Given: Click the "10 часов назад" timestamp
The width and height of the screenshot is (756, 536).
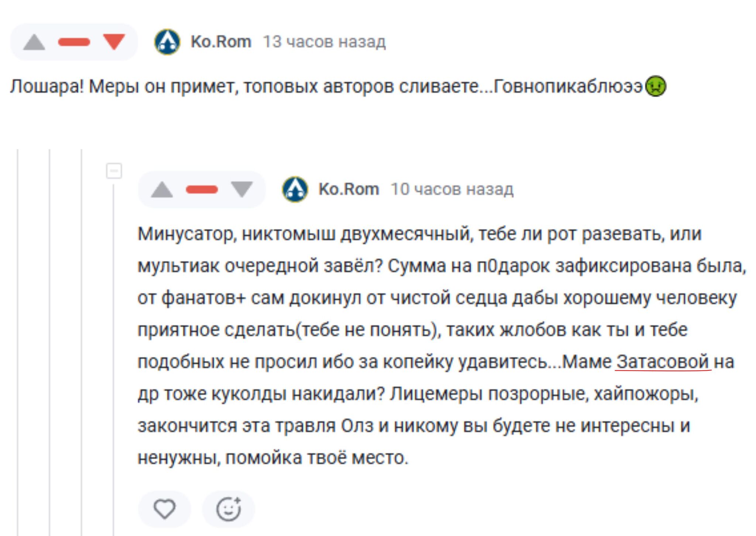Looking at the screenshot, I should 452,189.
